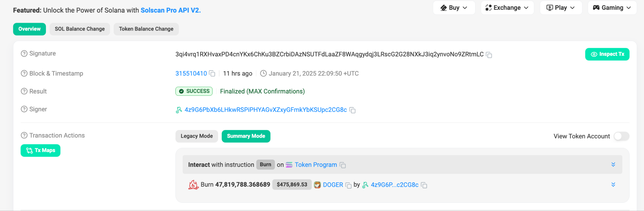The width and height of the screenshot is (644, 211).
Task: Open the DOGER token link
Action: pos(333,185)
